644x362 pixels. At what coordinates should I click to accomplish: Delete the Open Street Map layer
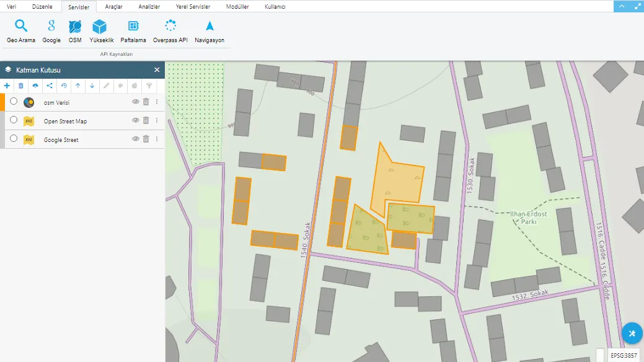point(146,120)
